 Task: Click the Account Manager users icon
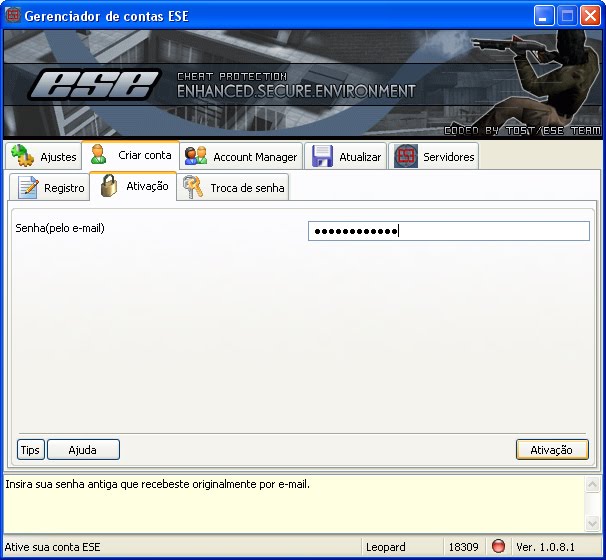(x=196, y=156)
